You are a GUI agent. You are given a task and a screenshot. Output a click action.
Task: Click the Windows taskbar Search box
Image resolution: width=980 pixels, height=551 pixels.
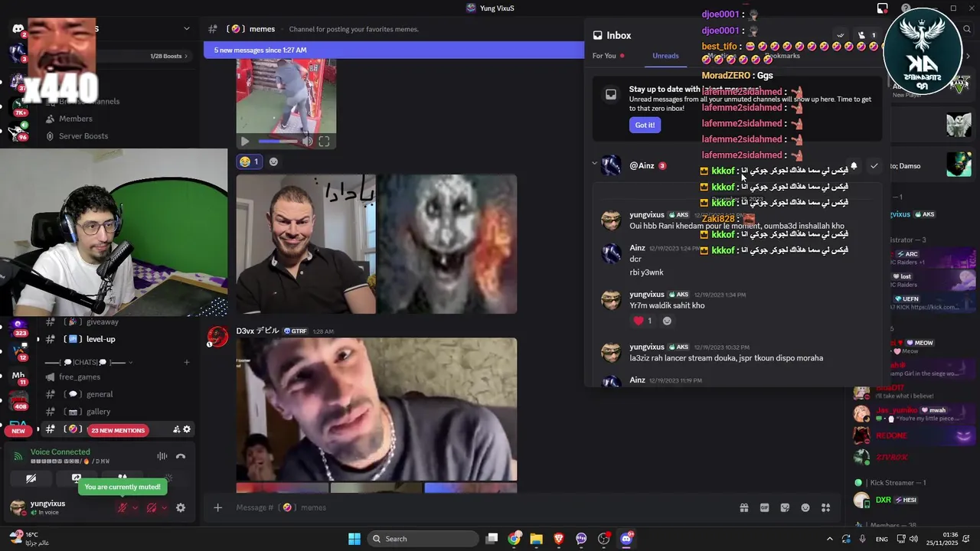tap(422, 539)
